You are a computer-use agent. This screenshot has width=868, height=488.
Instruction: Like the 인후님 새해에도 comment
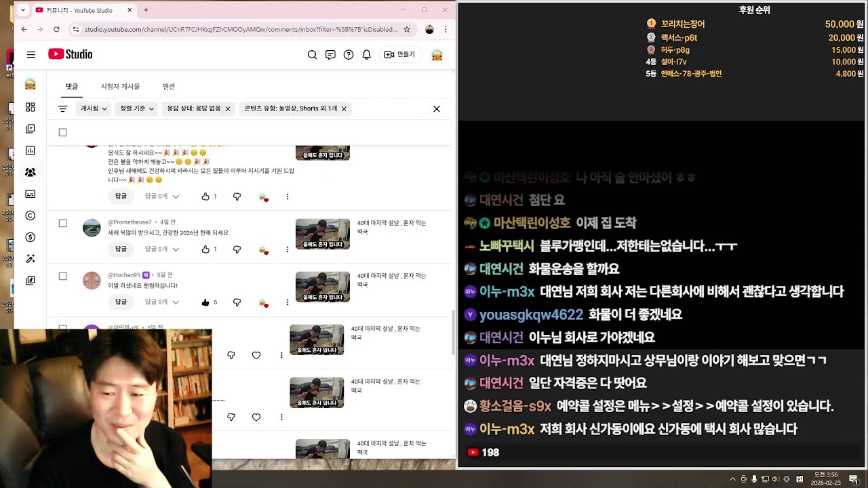205,197
